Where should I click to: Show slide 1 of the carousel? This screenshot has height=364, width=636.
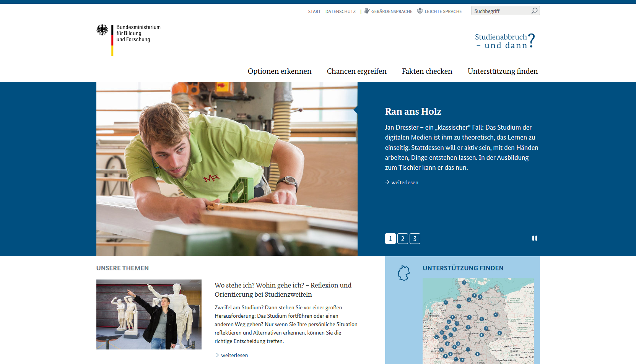coord(390,239)
